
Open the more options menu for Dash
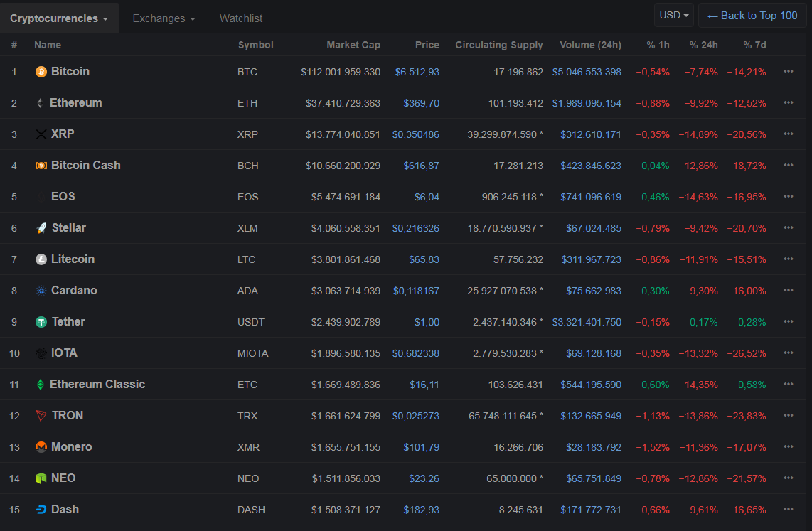[x=788, y=509]
